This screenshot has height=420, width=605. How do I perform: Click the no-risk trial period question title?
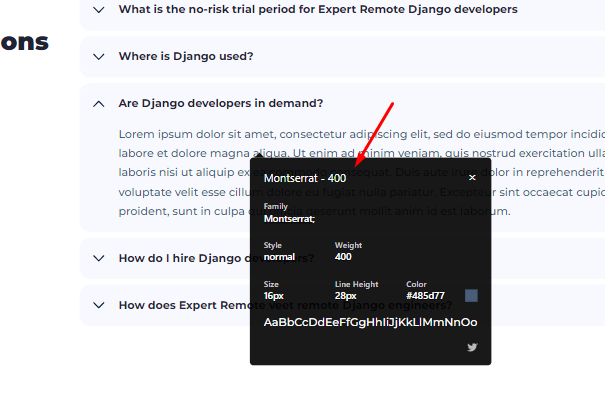pyautogui.click(x=318, y=9)
